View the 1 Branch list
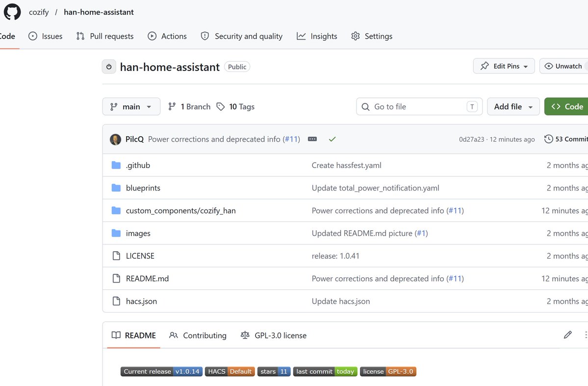 pos(189,107)
